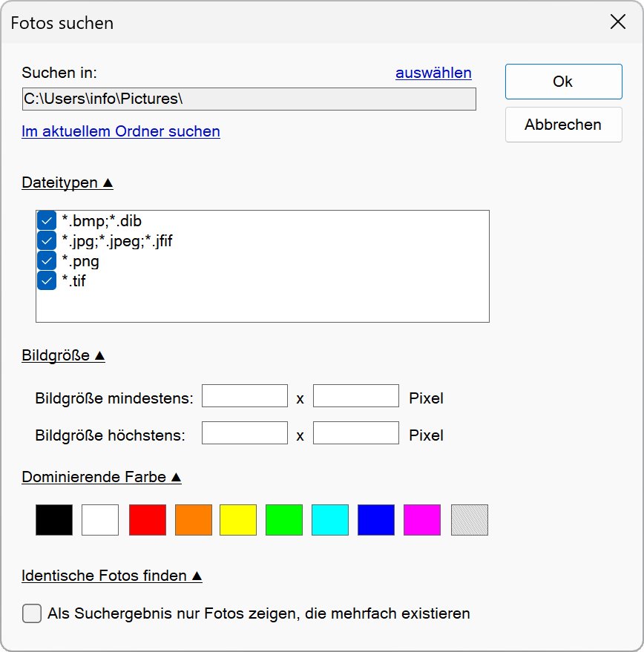Collapse the Dateitypen section
This screenshot has height=652, width=644.
(68, 182)
